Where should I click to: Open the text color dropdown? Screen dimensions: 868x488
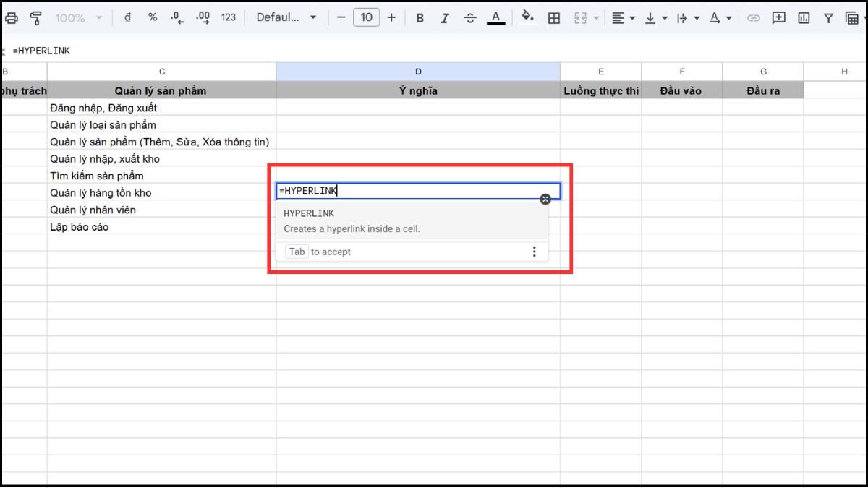coord(495,17)
